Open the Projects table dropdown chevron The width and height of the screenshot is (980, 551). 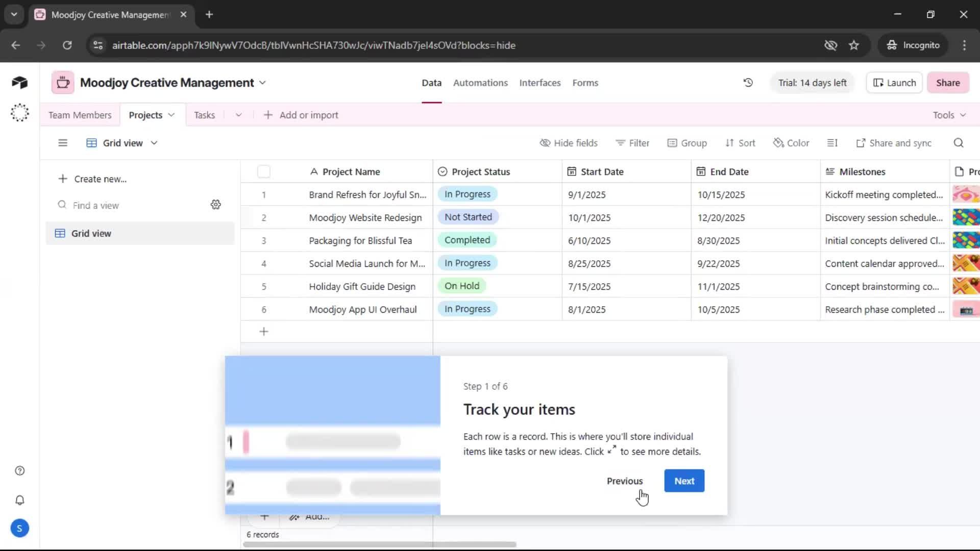tap(171, 115)
